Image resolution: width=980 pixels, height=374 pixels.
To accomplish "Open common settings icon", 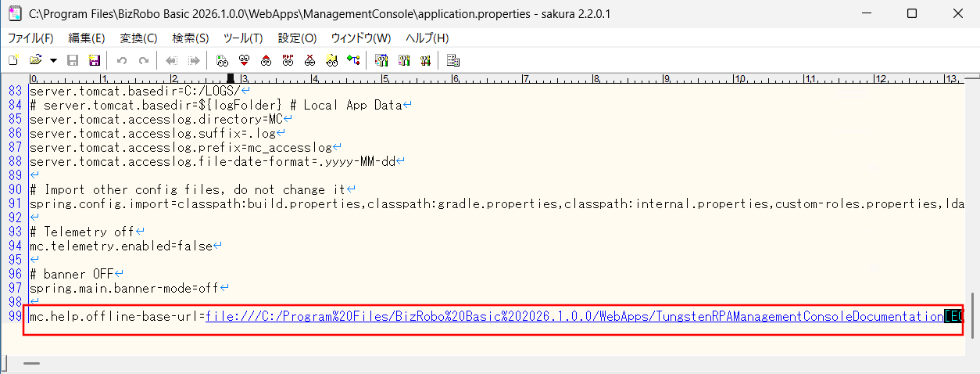I will pos(426,60).
